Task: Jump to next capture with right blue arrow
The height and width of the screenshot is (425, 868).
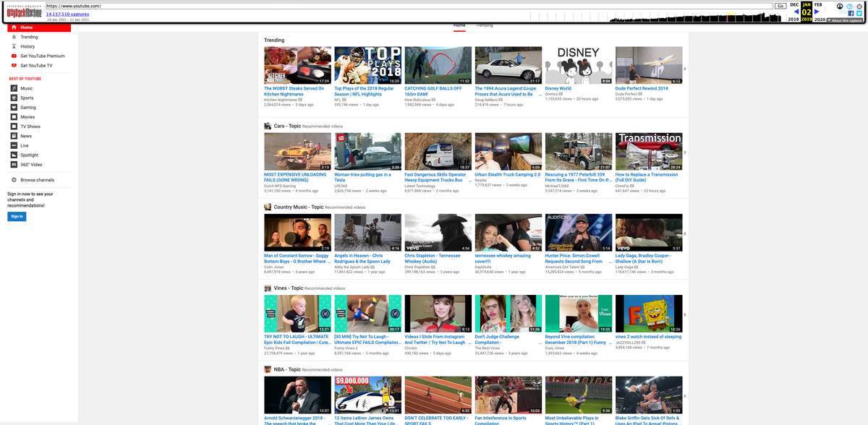Action: [x=818, y=12]
